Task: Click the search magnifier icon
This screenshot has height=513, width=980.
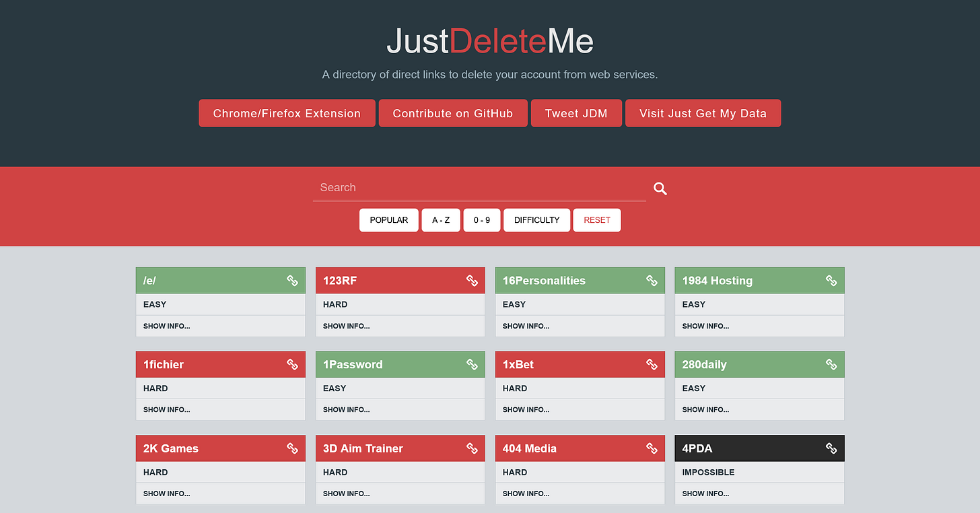Action: click(660, 189)
